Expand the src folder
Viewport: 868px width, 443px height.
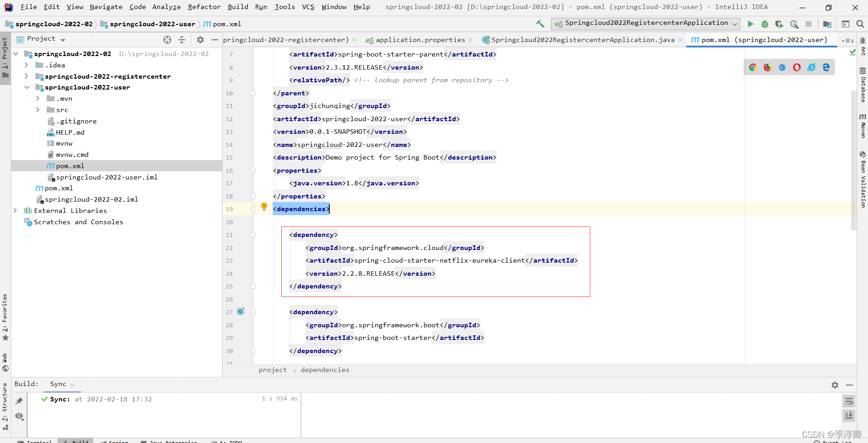[38, 110]
